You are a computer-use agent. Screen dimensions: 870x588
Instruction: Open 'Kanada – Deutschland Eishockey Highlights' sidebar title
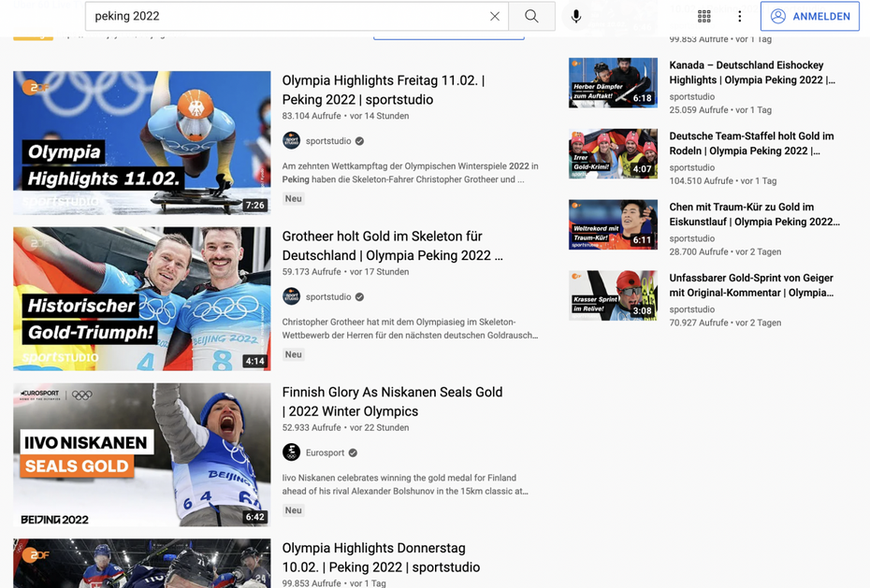[752, 73]
